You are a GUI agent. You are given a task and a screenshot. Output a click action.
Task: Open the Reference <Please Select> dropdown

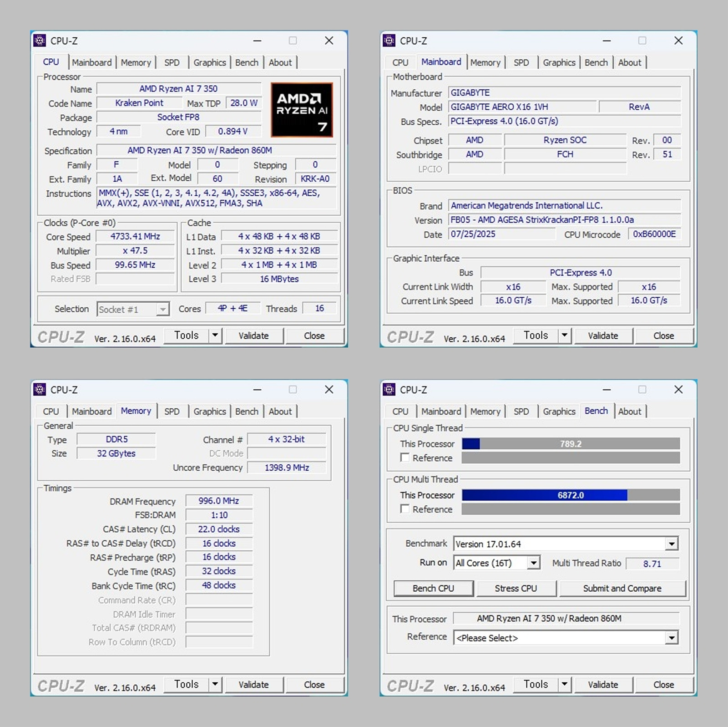point(672,638)
